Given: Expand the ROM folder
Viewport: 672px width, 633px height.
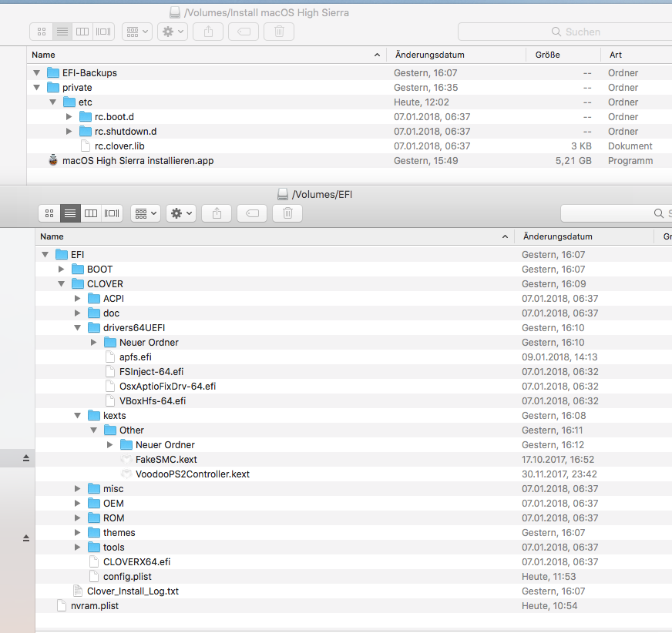Looking at the screenshot, I should pos(78,517).
